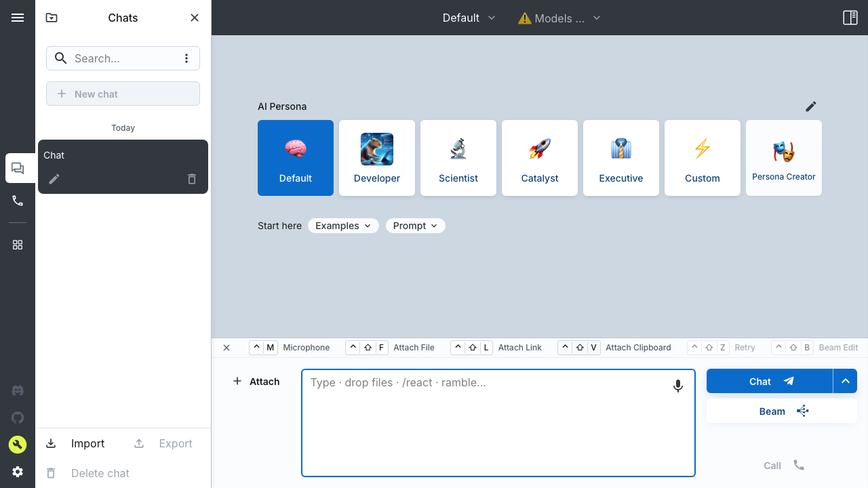868x488 pixels.
Task: Select the Developer persona
Action: click(x=377, y=158)
